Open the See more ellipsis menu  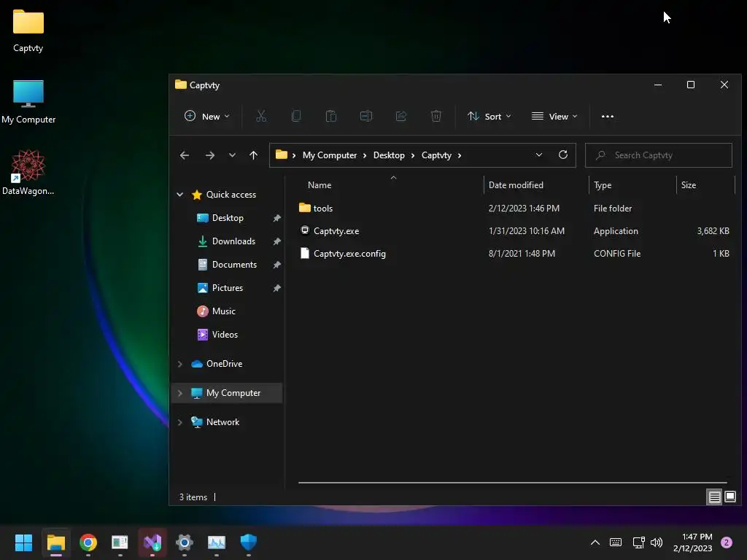(x=608, y=116)
